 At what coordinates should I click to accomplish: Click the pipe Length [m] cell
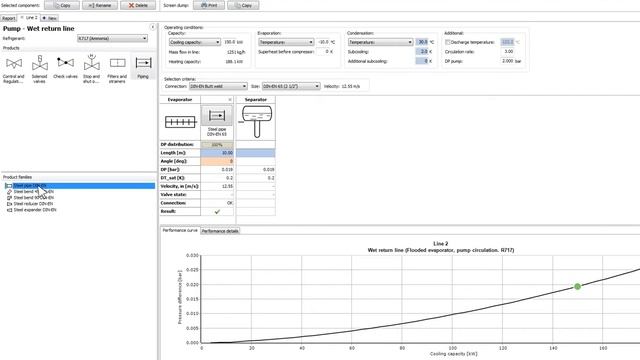tap(217, 153)
